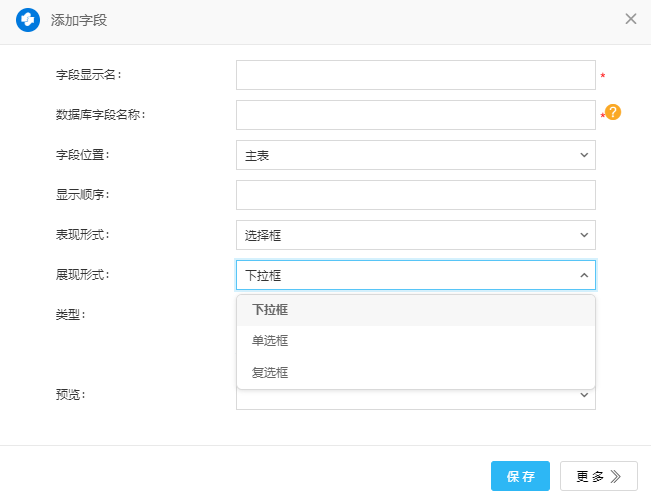Focus the 显示顺序 input field
The height and width of the screenshot is (502, 651).
[415, 195]
